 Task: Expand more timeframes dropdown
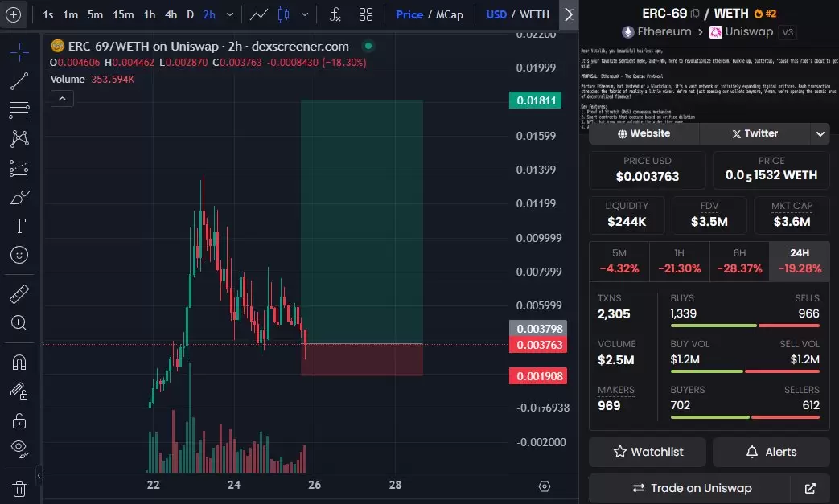pyautogui.click(x=230, y=14)
